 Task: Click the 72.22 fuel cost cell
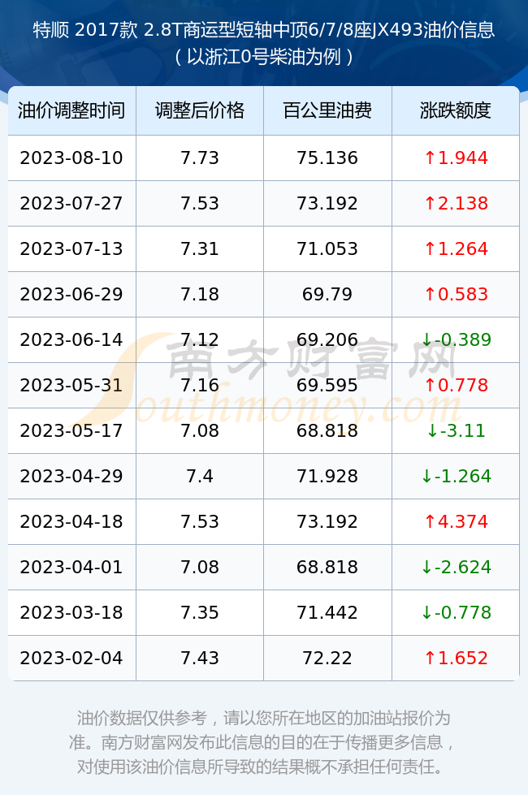[327, 659]
